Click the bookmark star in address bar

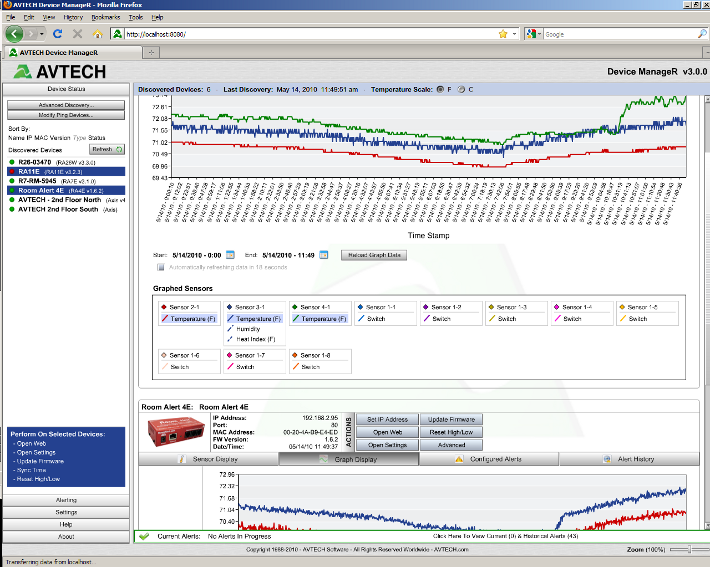click(x=503, y=34)
